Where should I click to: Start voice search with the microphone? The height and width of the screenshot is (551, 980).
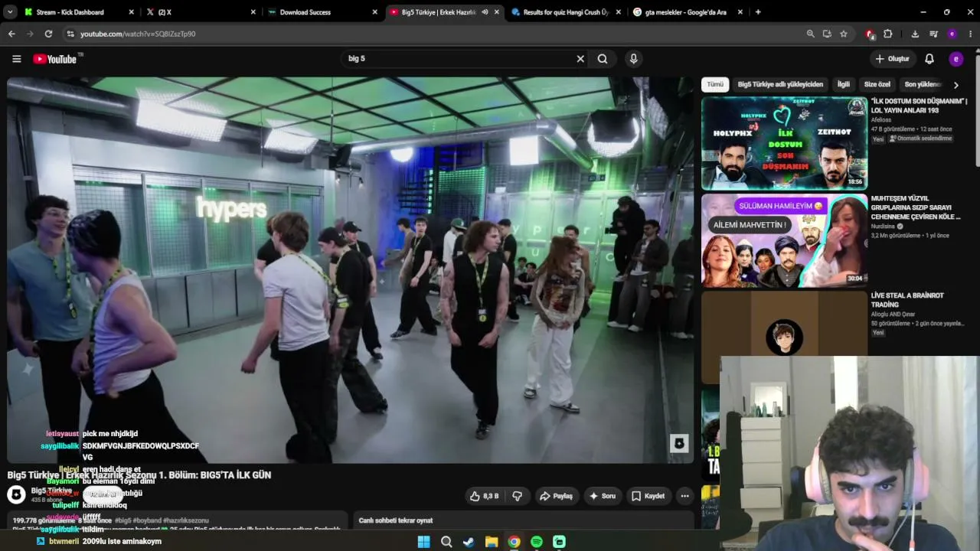(633, 59)
